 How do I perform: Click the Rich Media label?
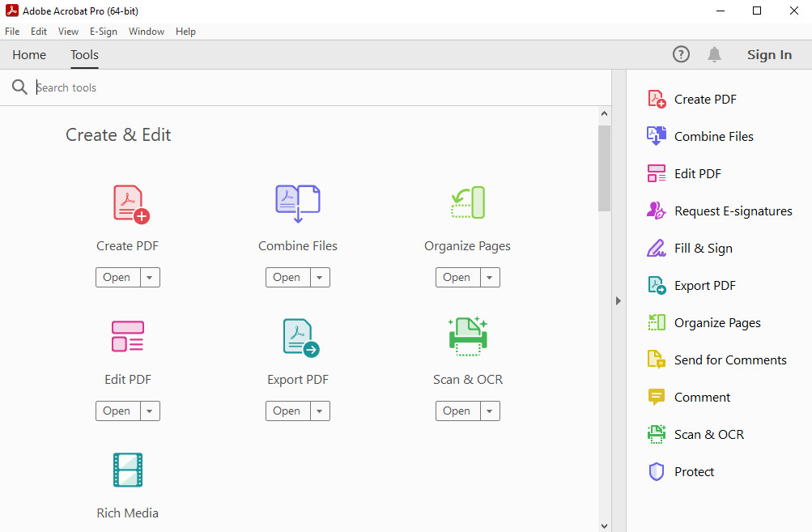(127, 513)
